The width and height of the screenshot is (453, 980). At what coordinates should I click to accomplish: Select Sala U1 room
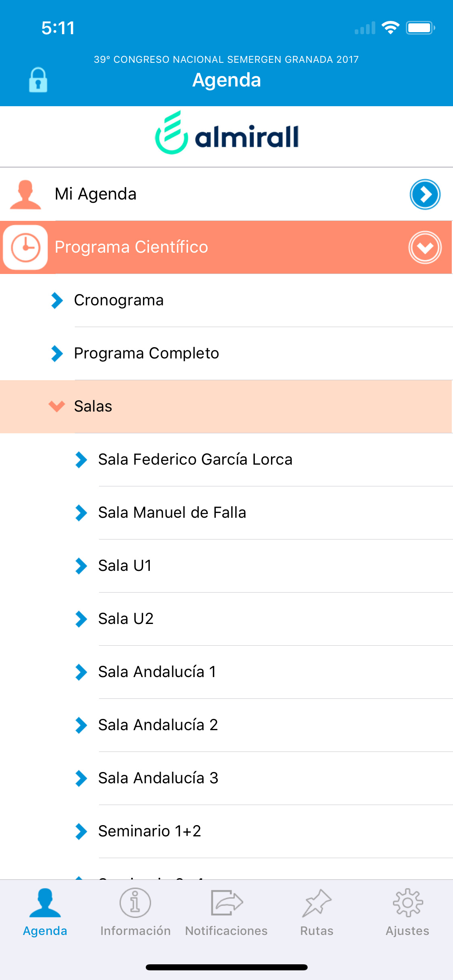click(226, 566)
